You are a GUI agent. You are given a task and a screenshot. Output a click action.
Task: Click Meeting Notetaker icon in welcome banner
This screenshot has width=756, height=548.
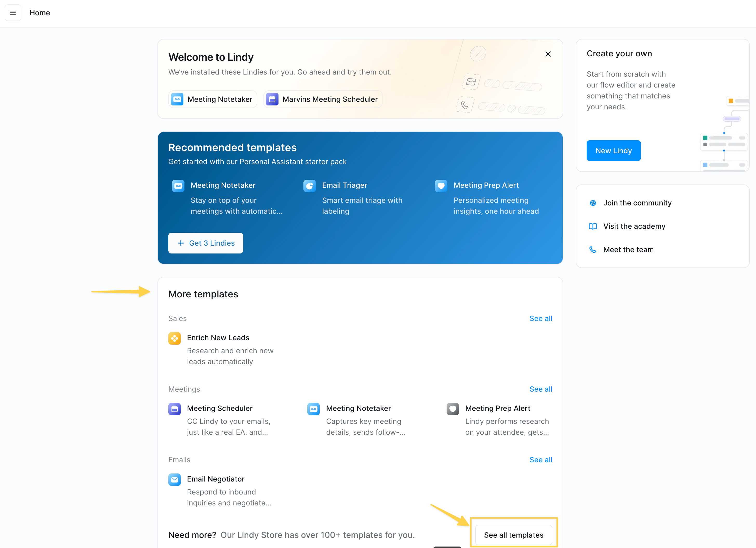(x=177, y=99)
